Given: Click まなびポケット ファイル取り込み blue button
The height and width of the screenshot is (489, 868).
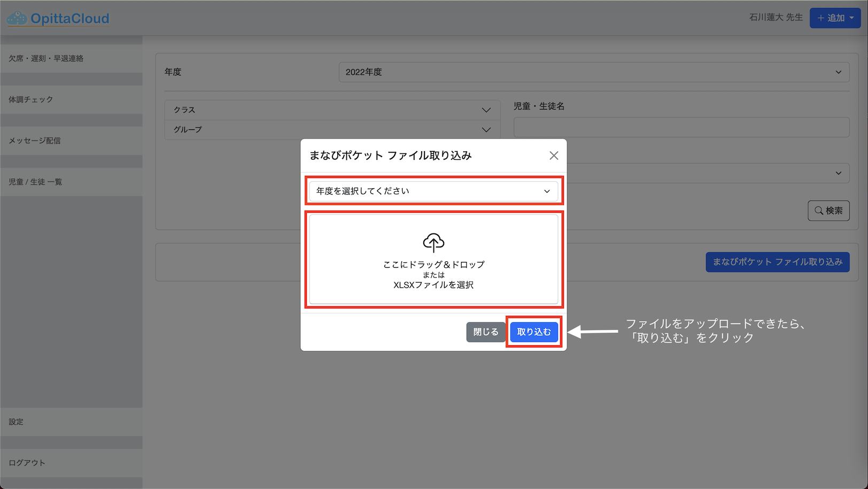Looking at the screenshot, I should [x=778, y=262].
